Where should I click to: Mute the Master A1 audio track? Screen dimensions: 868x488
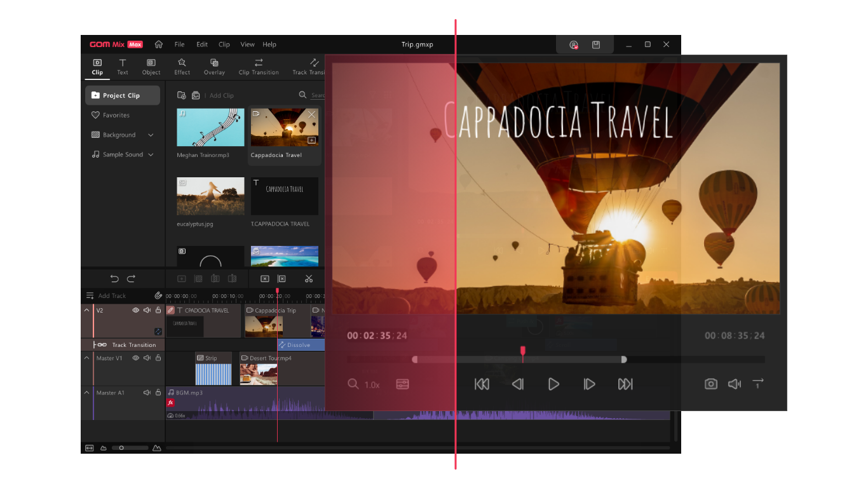pos(147,393)
